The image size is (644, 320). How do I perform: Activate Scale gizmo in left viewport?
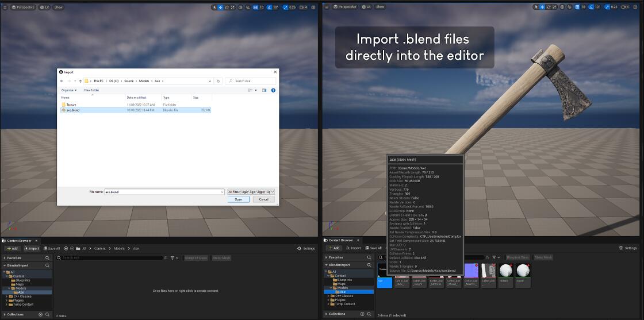(233, 7)
